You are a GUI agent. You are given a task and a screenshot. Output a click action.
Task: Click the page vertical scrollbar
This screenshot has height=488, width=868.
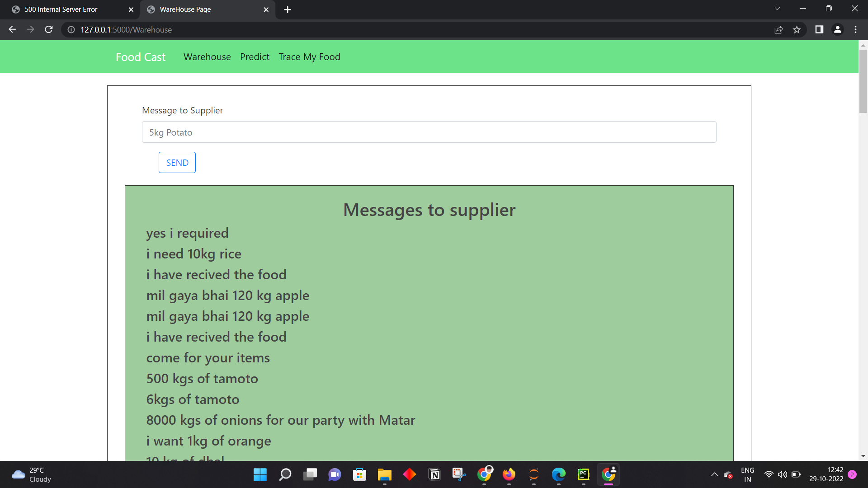tap(863, 81)
